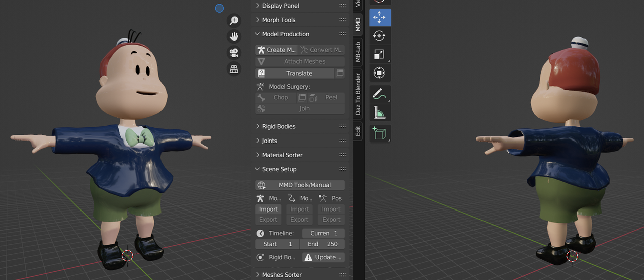Viewport: 644px width, 280px height.
Task: Toggle camera view icon in left viewport
Action: pos(234,53)
